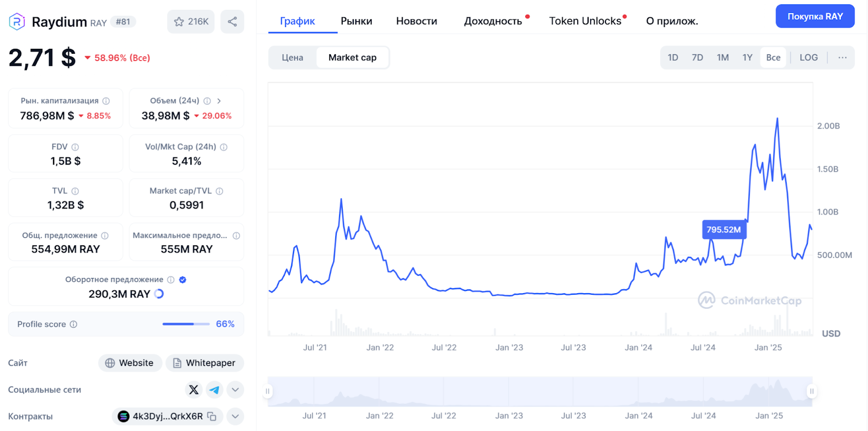This screenshot has height=431, width=868.
Task: Switch chart to Цена view
Action: click(x=292, y=58)
